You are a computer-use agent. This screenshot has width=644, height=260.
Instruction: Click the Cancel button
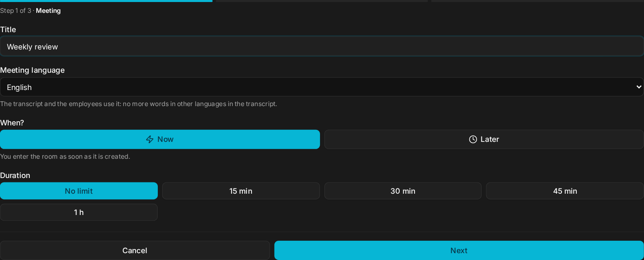point(135,250)
